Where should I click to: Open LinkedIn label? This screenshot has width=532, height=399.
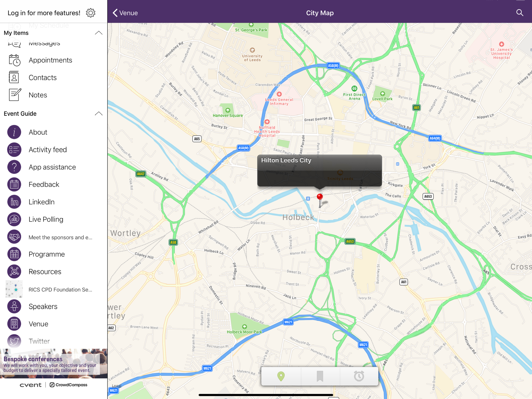tap(42, 202)
